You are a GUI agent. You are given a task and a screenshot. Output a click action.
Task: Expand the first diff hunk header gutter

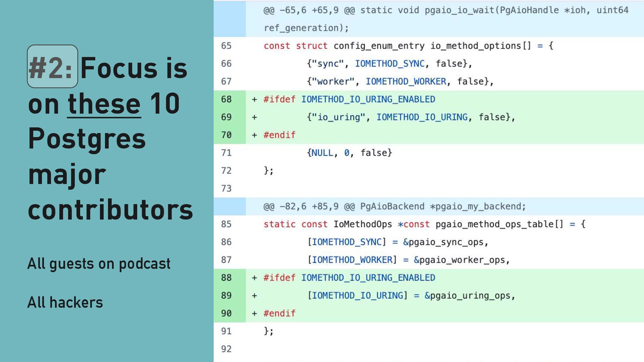pyautogui.click(x=229, y=19)
